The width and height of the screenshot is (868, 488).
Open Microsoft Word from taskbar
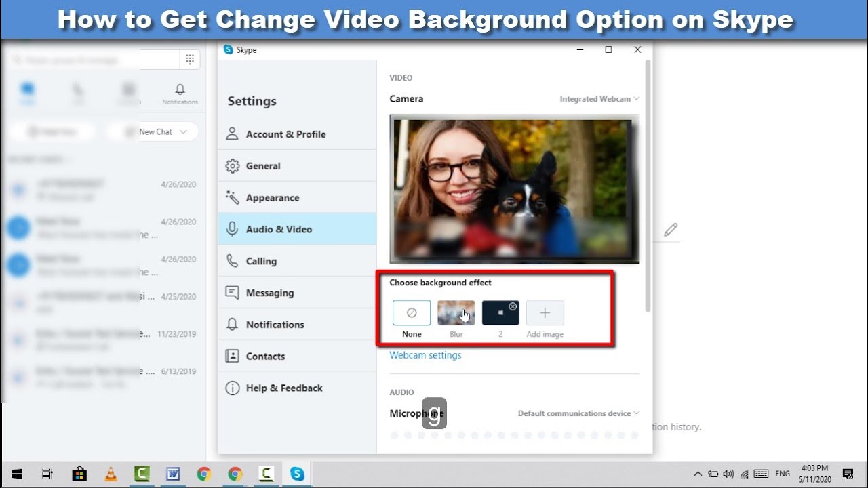[173, 474]
